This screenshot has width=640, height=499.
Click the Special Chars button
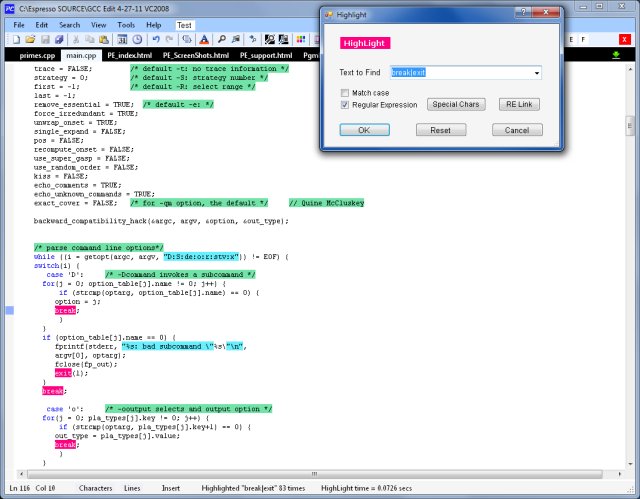point(456,104)
